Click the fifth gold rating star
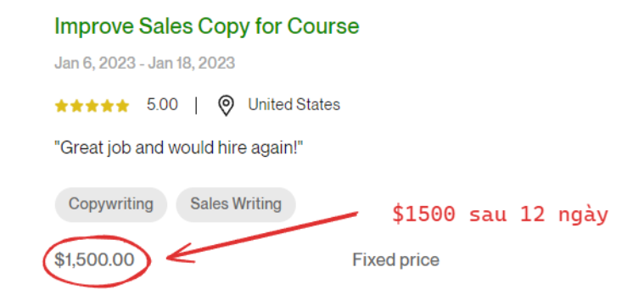 [122, 106]
